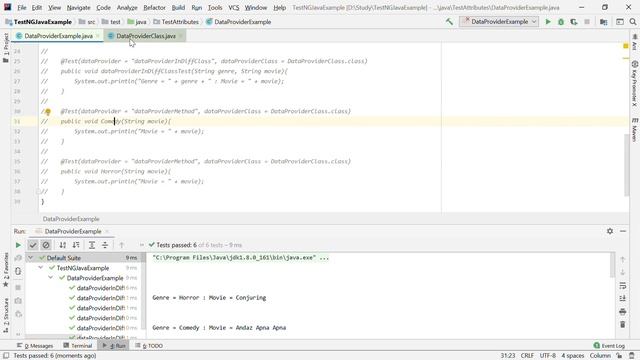Toggle Show Passed tests filter
The image size is (640, 360).
(x=33, y=245)
